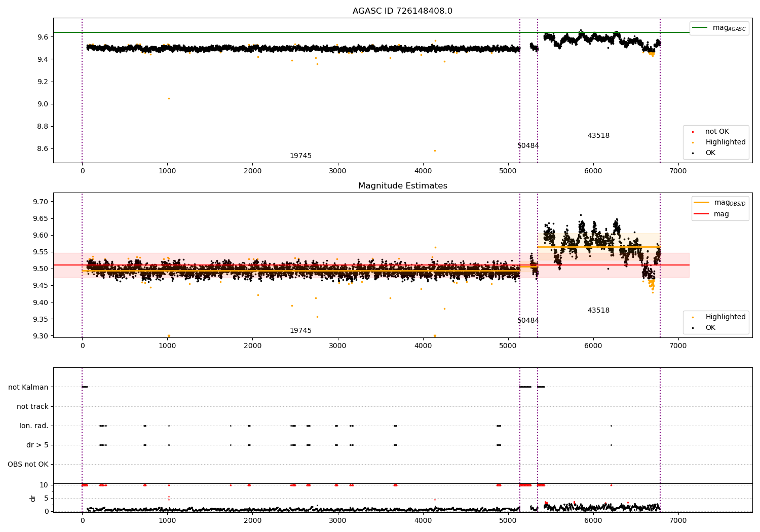The height and width of the screenshot is (532, 760).
Task: Click the 9.6 y-axis tick in top panel
Action: pos(43,37)
